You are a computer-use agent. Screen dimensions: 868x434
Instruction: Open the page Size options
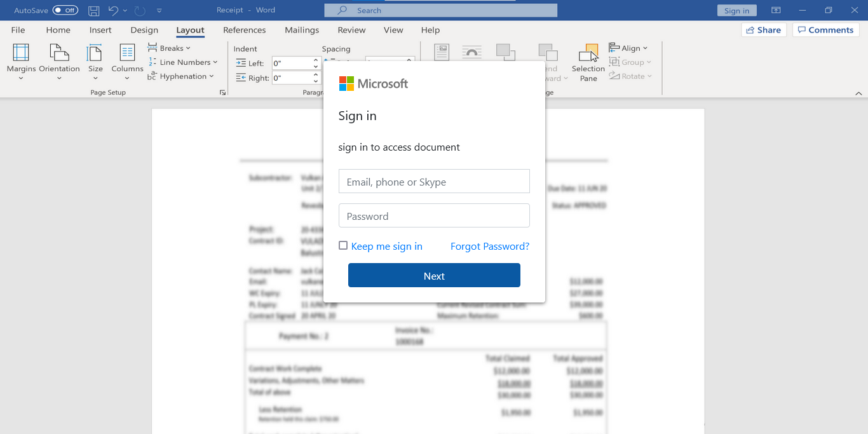tap(95, 62)
